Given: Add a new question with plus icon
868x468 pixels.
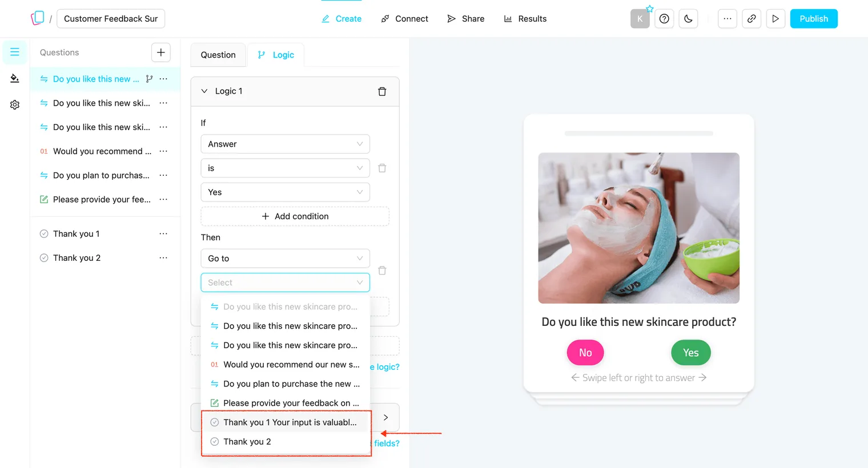Looking at the screenshot, I should pos(161,53).
